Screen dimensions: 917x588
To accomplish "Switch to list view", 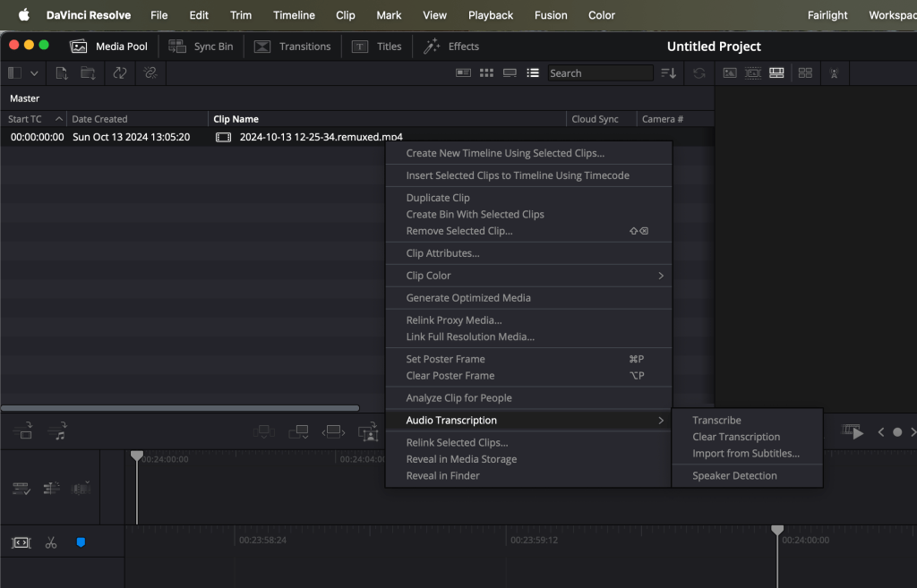I will click(533, 73).
